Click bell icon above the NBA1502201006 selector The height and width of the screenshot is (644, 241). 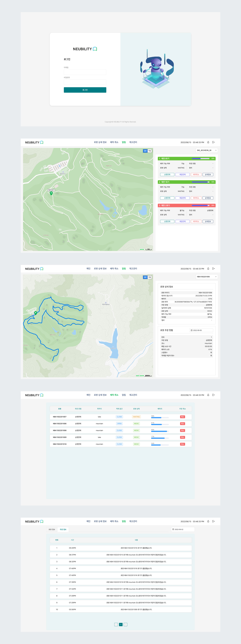208,269
